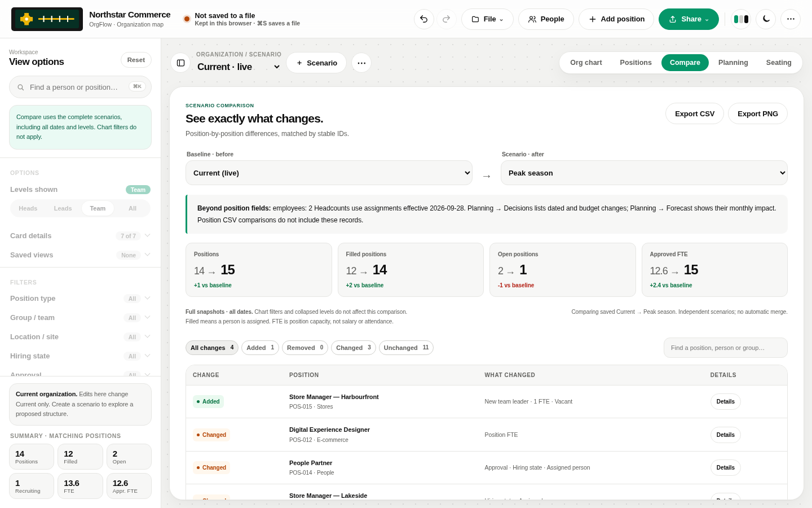Filter the table to Added changes
Screen dimensions: 812x508
click(x=260, y=348)
